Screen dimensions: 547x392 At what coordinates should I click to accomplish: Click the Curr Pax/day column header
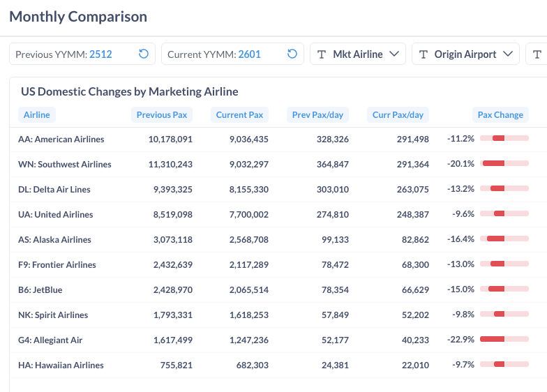pos(398,115)
